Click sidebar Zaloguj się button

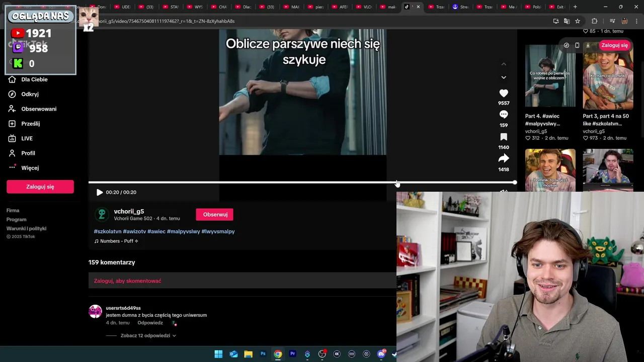coord(40,187)
